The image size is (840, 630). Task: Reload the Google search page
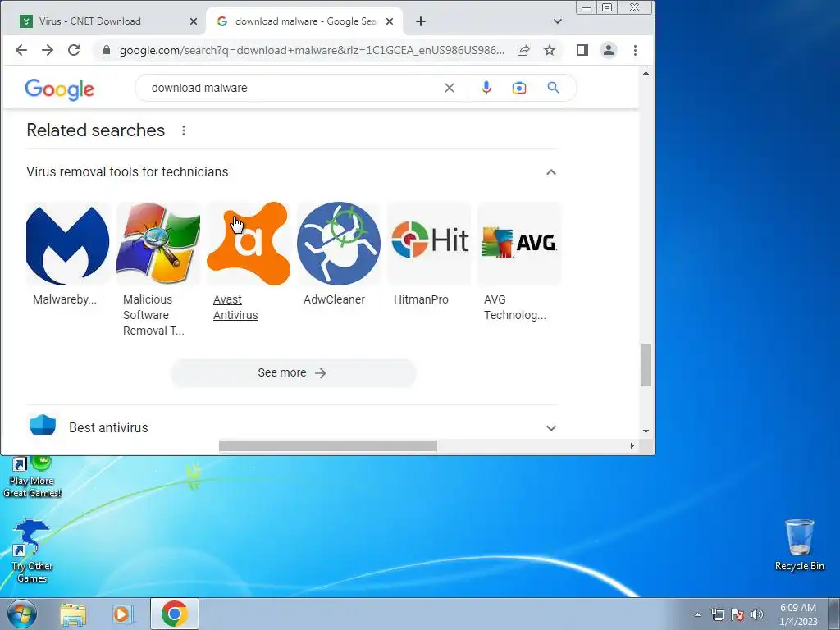(74, 50)
